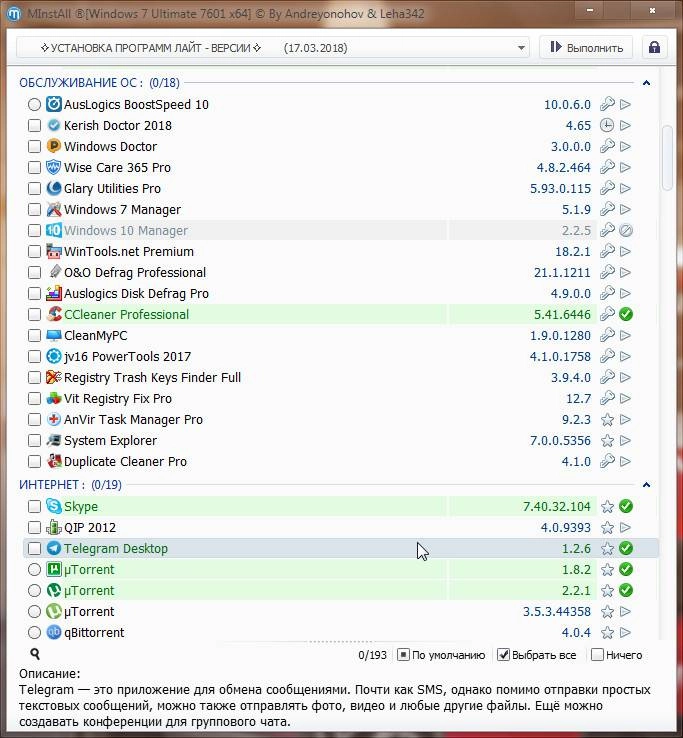Collapse the 'ОБСЛУЖИВАНИЕ ОС' section
This screenshot has height=738, width=683.
646,83
